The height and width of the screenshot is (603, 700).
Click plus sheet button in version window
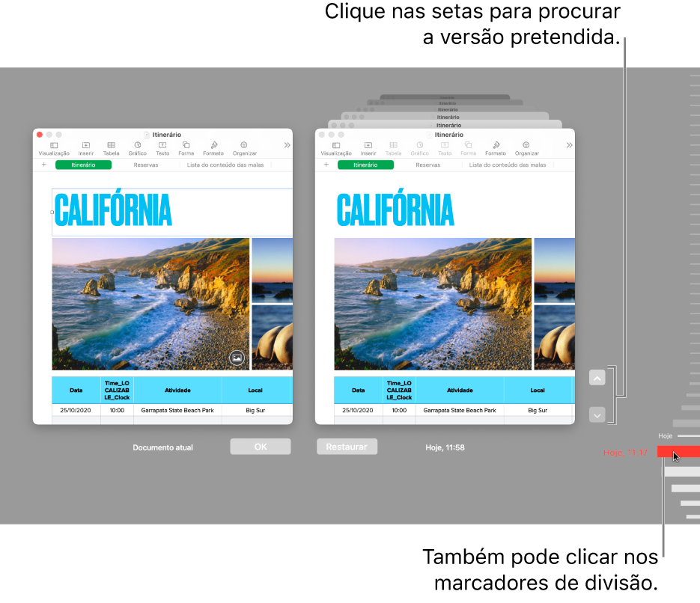click(326, 165)
